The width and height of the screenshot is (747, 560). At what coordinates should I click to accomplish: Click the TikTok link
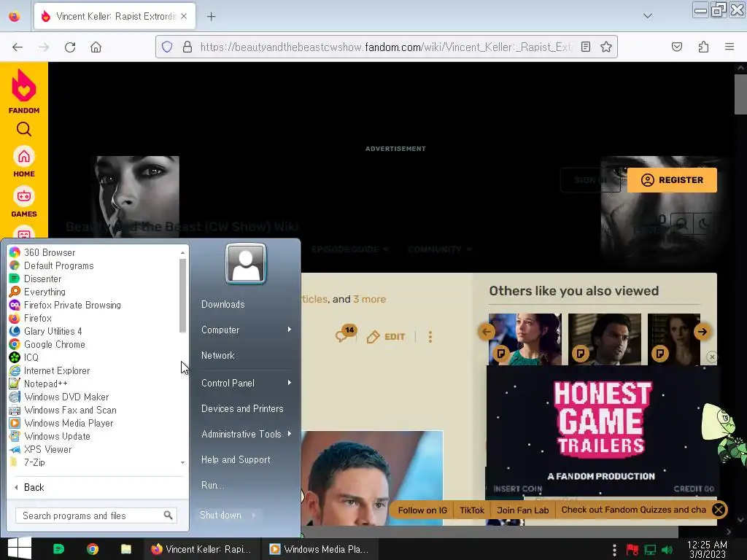click(x=472, y=510)
